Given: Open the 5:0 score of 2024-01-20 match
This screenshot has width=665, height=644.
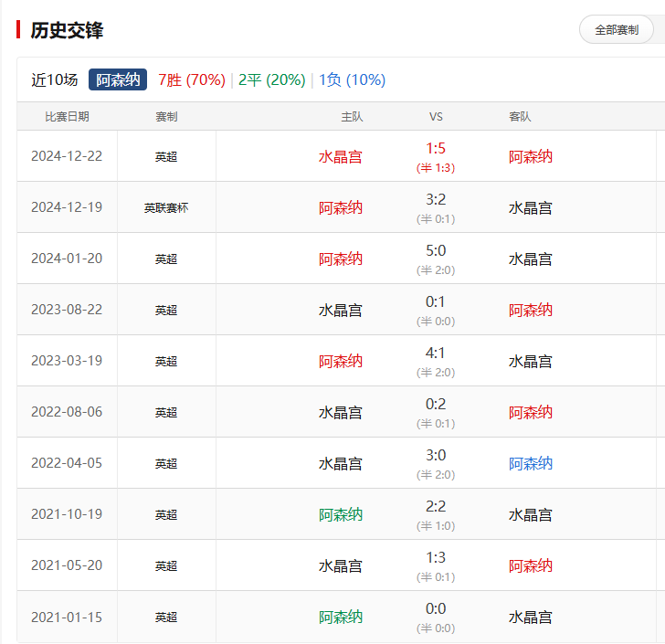Looking at the screenshot, I should click(436, 250).
